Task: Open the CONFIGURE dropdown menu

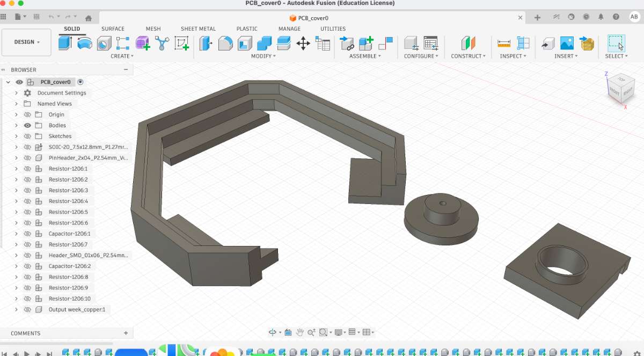Action: (x=421, y=56)
